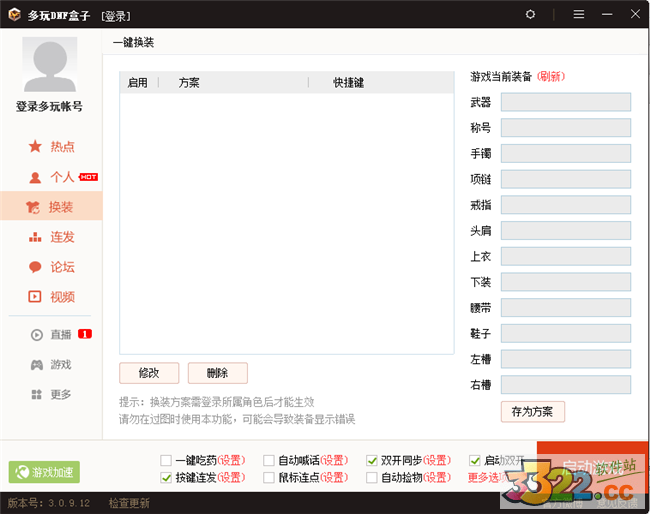Viewport: 650px width, 514px height.
Task: Click the 多玩DNF盒子 logo icon
Action: tap(15, 15)
